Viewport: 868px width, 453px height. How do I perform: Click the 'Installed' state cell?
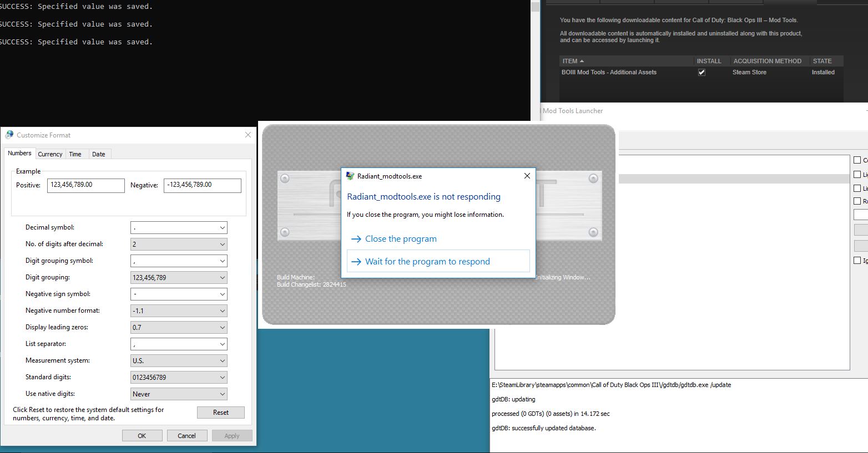pyautogui.click(x=823, y=72)
